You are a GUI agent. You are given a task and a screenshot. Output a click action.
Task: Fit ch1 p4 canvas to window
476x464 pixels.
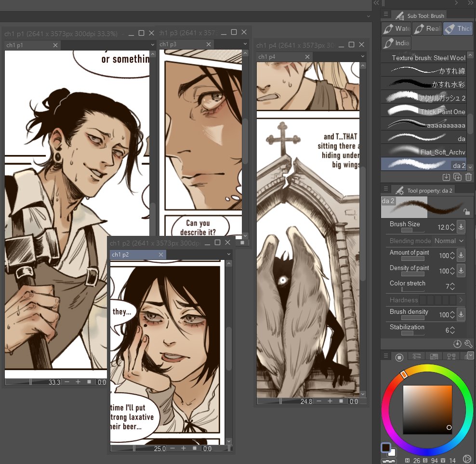(x=341, y=401)
